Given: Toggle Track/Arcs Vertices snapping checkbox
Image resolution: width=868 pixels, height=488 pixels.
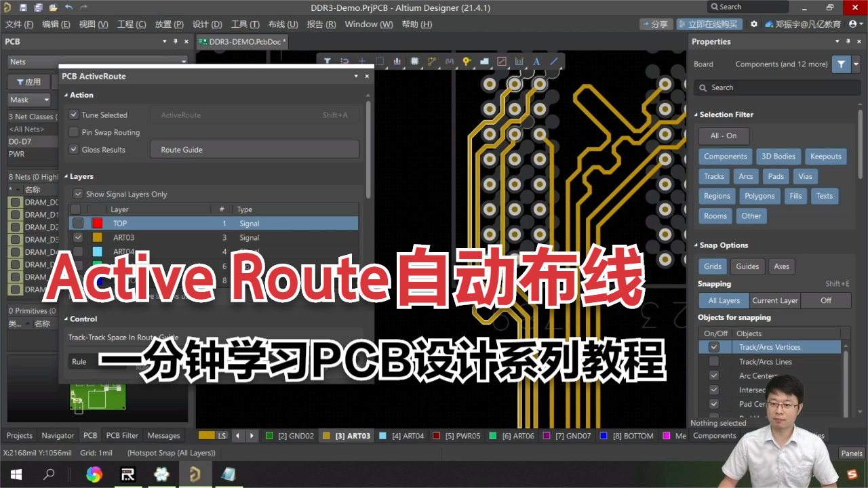Looking at the screenshot, I should click(713, 347).
